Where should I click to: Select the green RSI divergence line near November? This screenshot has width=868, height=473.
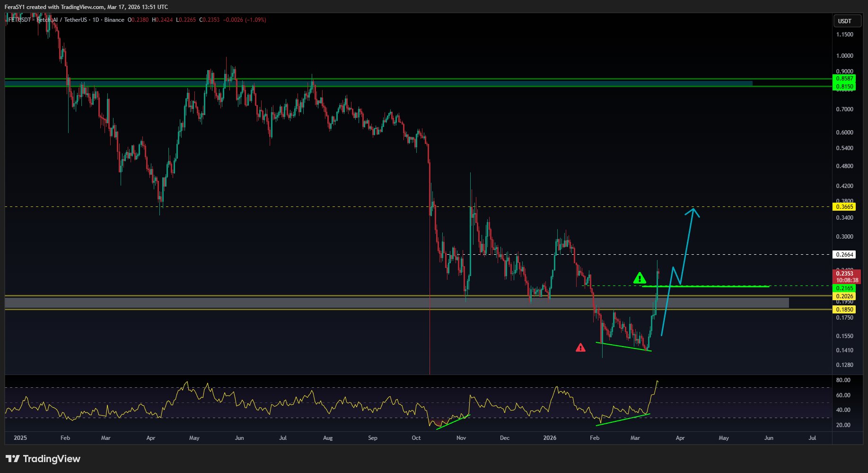pos(453,422)
